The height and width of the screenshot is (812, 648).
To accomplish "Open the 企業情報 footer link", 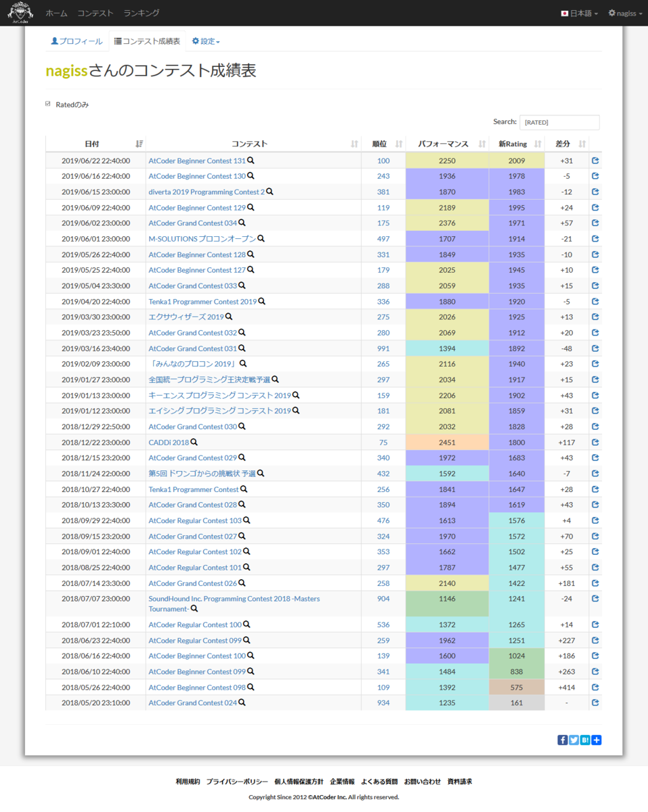I will [342, 781].
